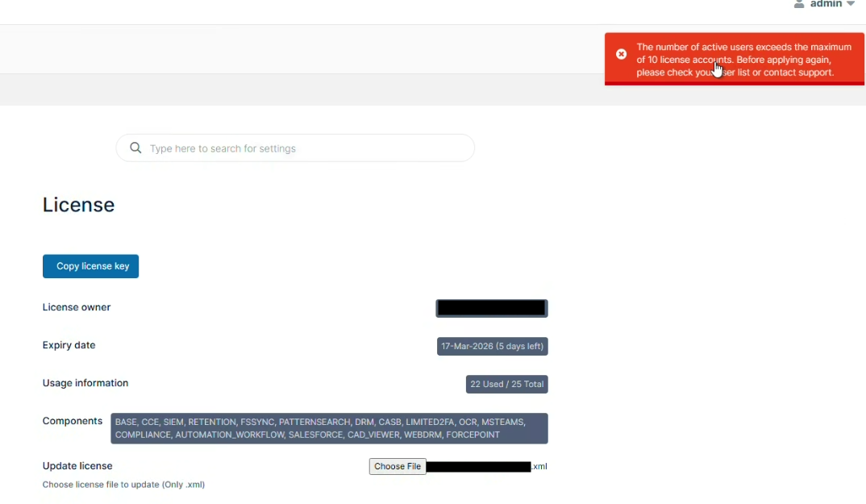Click the License page heading
The image size is (866, 504).
coord(78,205)
